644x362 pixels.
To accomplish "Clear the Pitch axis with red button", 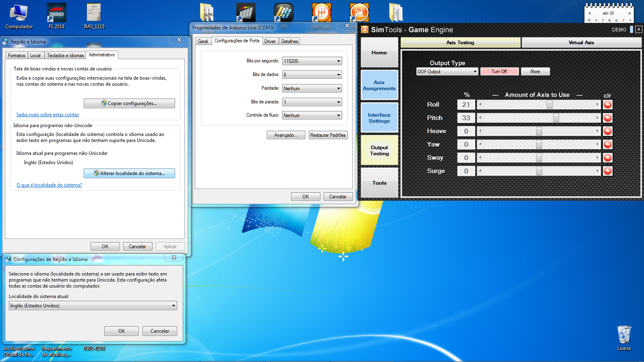I will coord(608,118).
